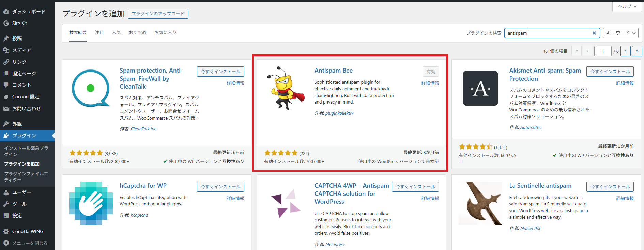Viewport: 644px width, 250px height.
Task: Clear the plugin search with X
Action: pos(594,33)
